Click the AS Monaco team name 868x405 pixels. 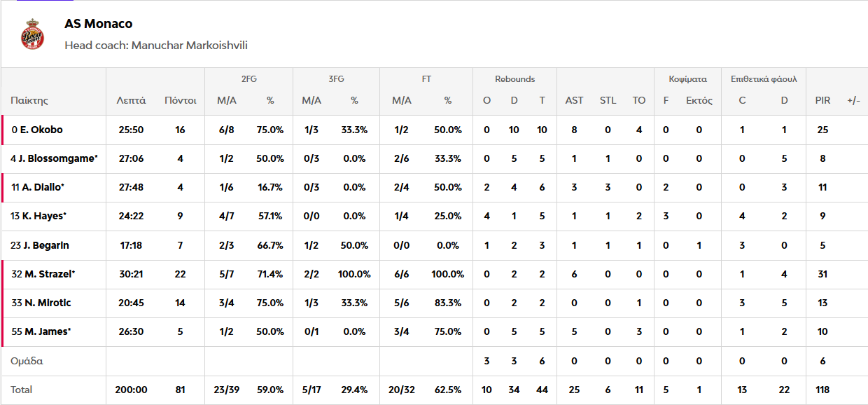98,24
